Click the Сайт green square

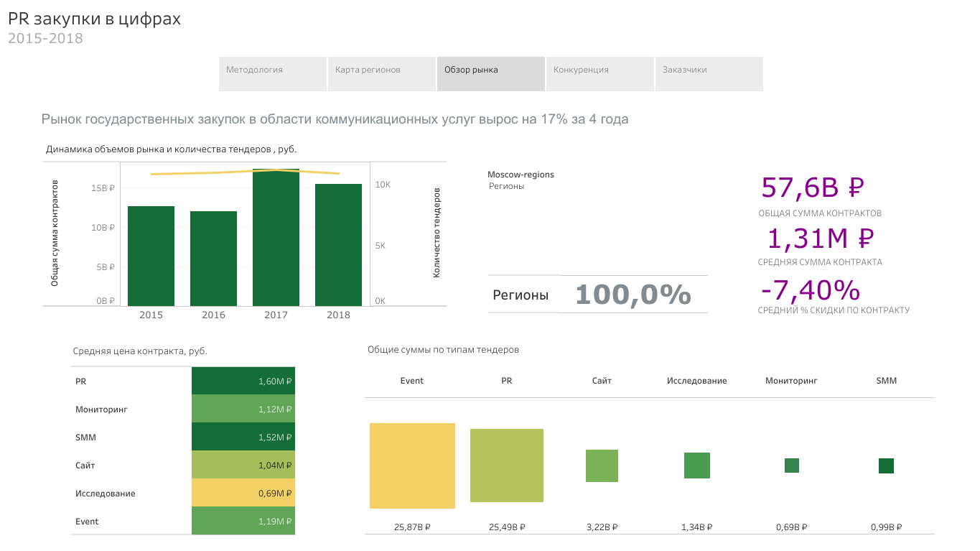(x=602, y=466)
